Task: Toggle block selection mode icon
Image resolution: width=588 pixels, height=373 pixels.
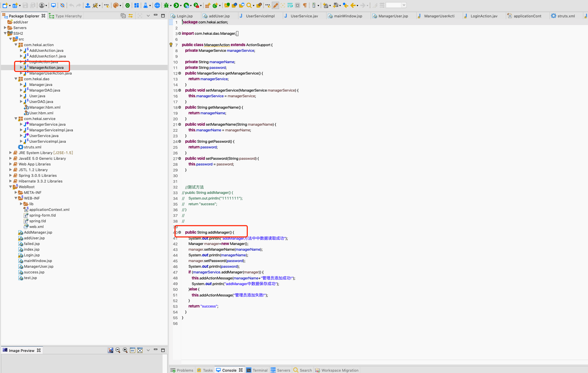Action: point(297,5)
